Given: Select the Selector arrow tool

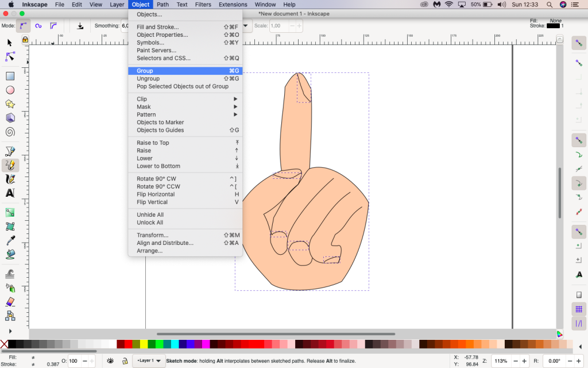Looking at the screenshot, I should pos(10,43).
